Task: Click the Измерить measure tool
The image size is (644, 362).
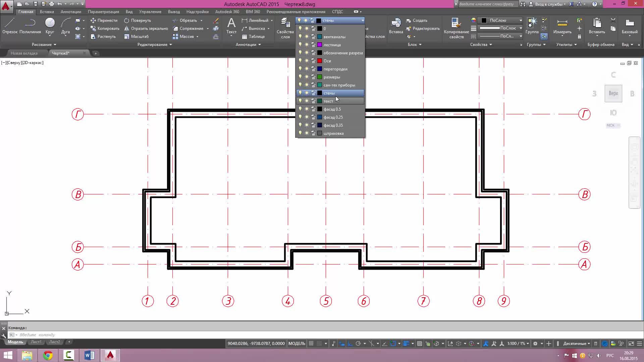Action: pyautogui.click(x=562, y=26)
